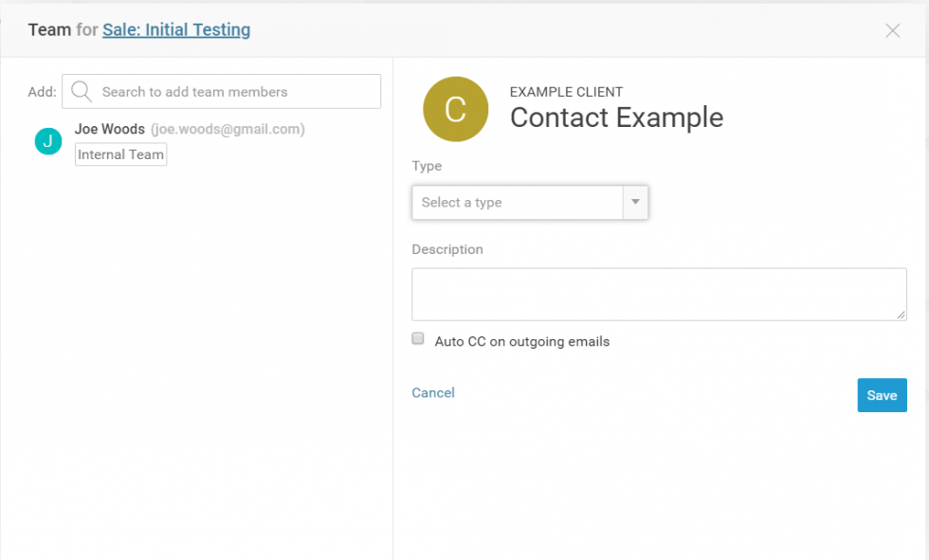This screenshot has width=929, height=560.
Task: Click the Description box resize handle
Action: pos(902,315)
